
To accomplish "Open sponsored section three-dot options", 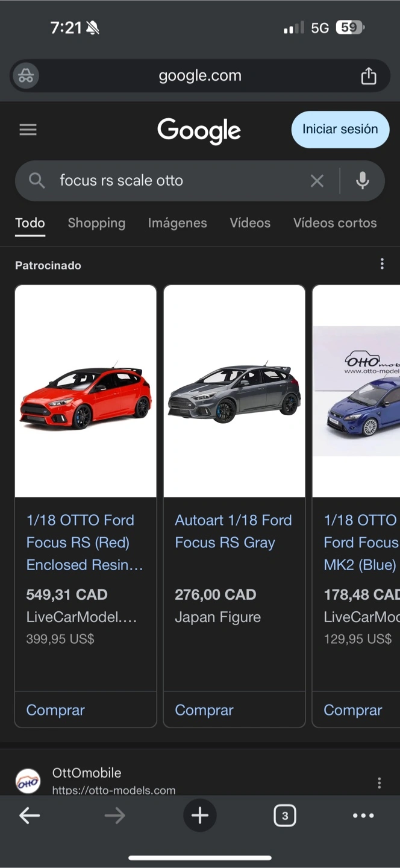I will click(381, 264).
